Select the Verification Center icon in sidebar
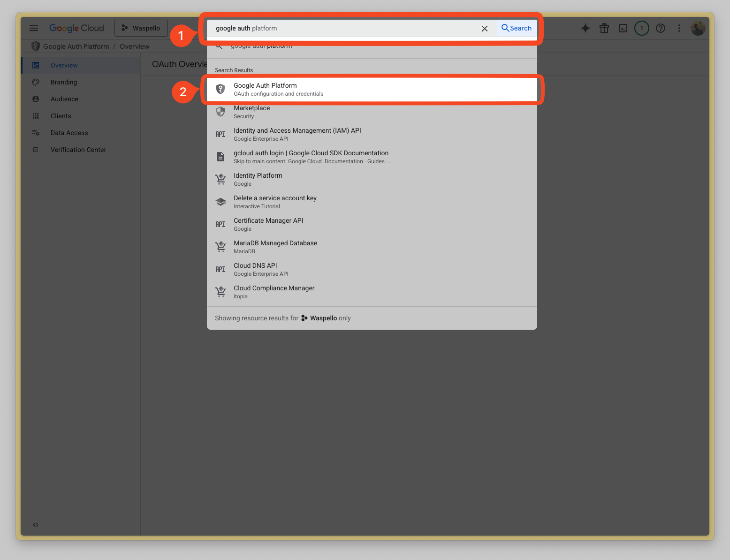 pyautogui.click(x=36, y=149)
